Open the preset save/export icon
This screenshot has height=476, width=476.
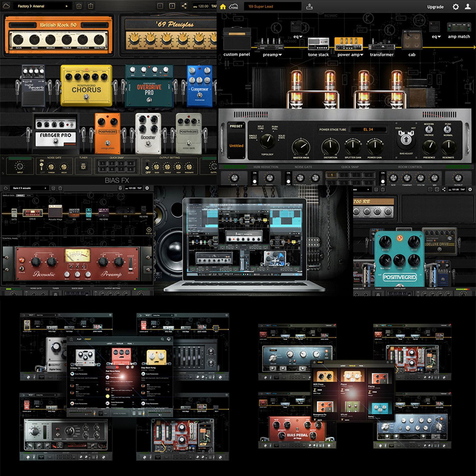coord(309,7)
